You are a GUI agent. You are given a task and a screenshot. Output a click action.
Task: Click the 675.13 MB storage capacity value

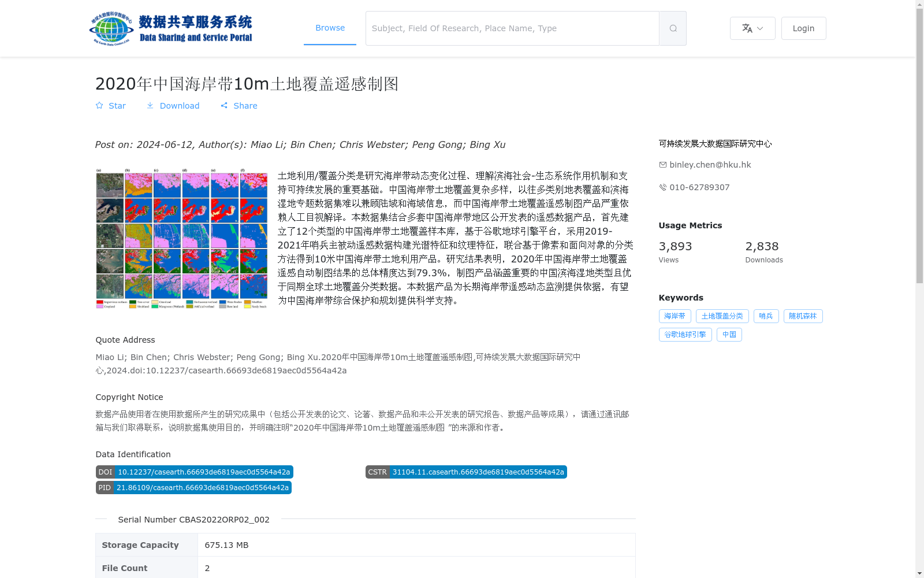tap(226, 545)
